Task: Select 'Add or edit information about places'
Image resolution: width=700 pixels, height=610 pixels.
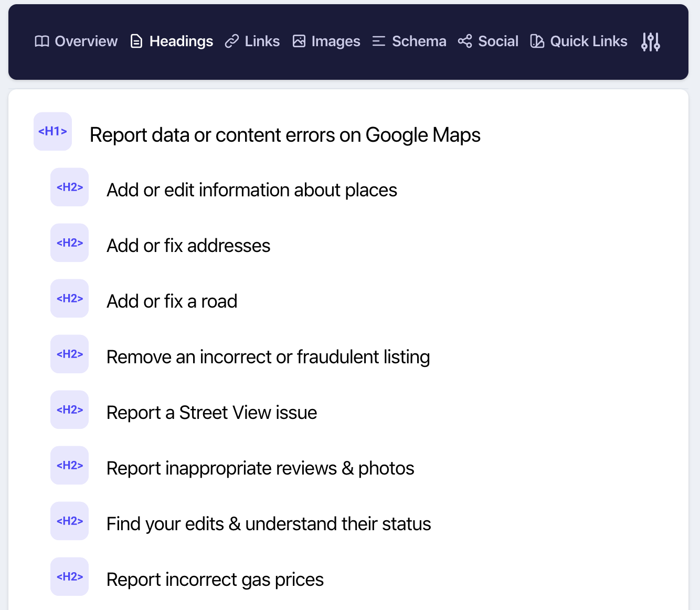Action: [252, 190]
